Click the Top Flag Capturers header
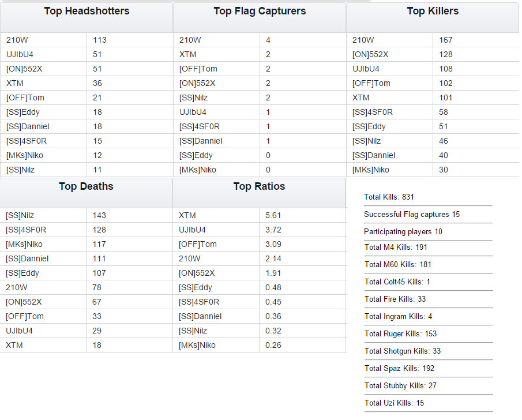522x420 pixels. coord(260,18)
